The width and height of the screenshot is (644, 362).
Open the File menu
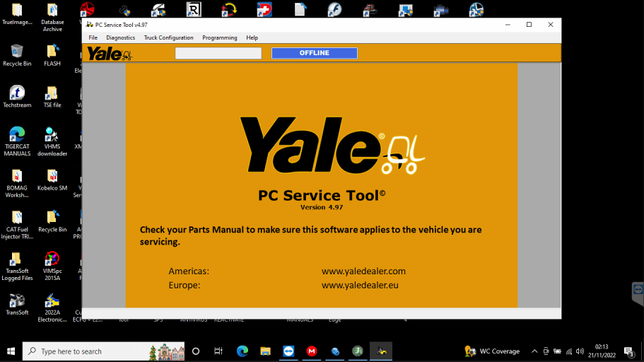coord(93,37)
